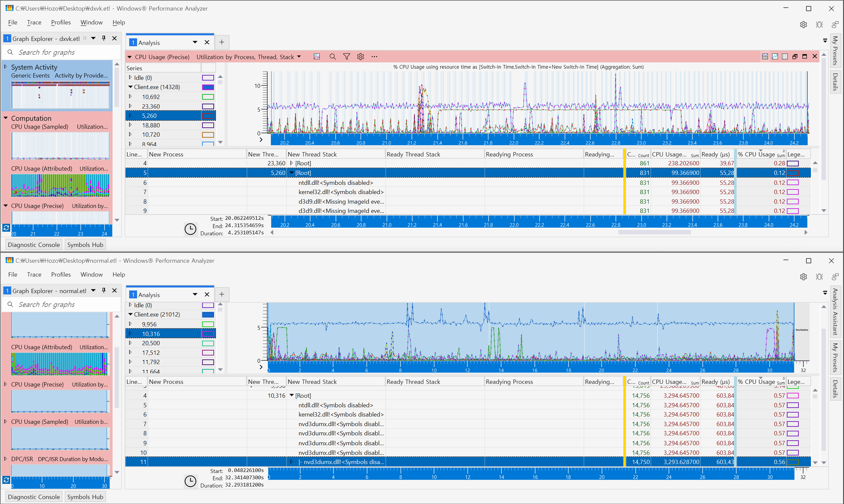Pin the Graph Explorer dxvk.etl panel
The height and width of the screenshot is (504, 844).
coord(104,38)
